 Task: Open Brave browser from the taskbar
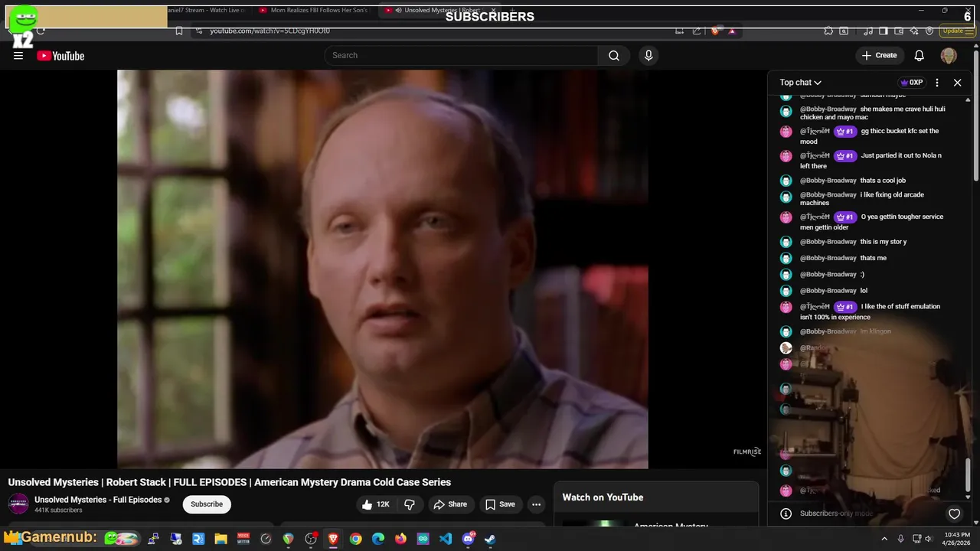tap(333, 539)
